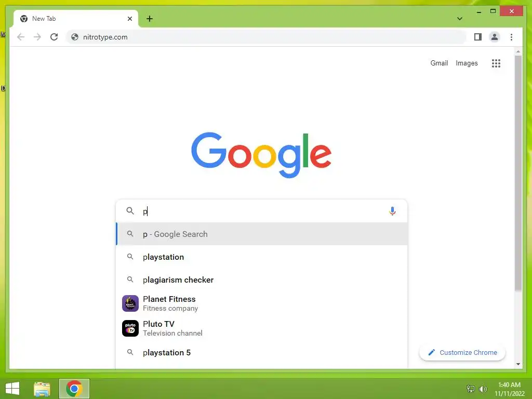Open the volume tray icon
The height and width of the screenshot is (399, 532).
click(x=483, y=389)
